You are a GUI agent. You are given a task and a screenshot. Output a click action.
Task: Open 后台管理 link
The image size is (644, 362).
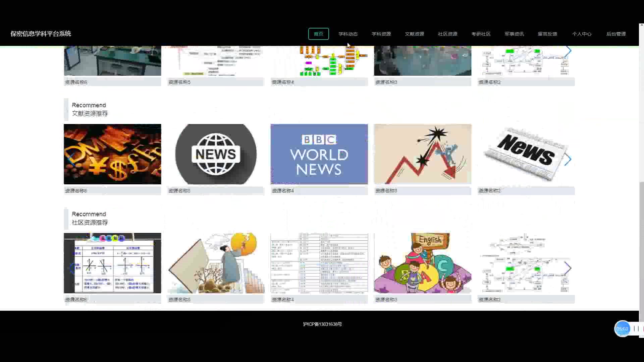tap(616, 34)
